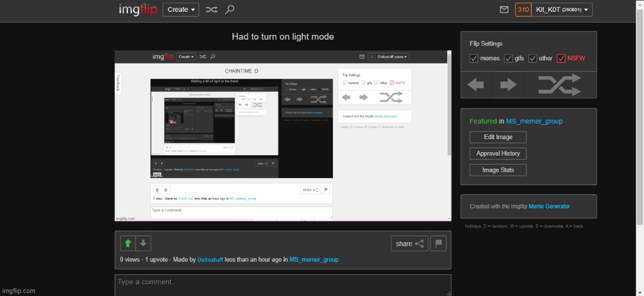This screenshot has height=296, width=644.
Task: Open the 310 notifications counter
Action: 523,9
